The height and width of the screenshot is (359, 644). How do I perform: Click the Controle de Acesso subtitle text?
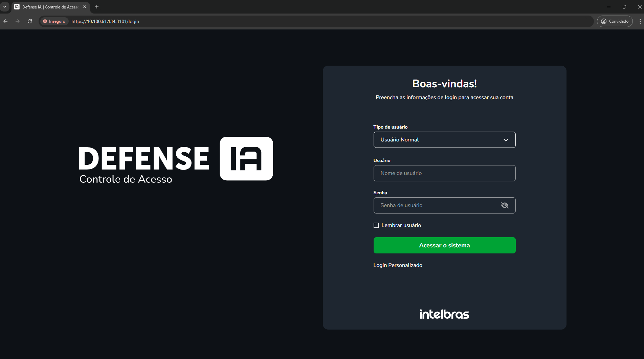(126, 179)
